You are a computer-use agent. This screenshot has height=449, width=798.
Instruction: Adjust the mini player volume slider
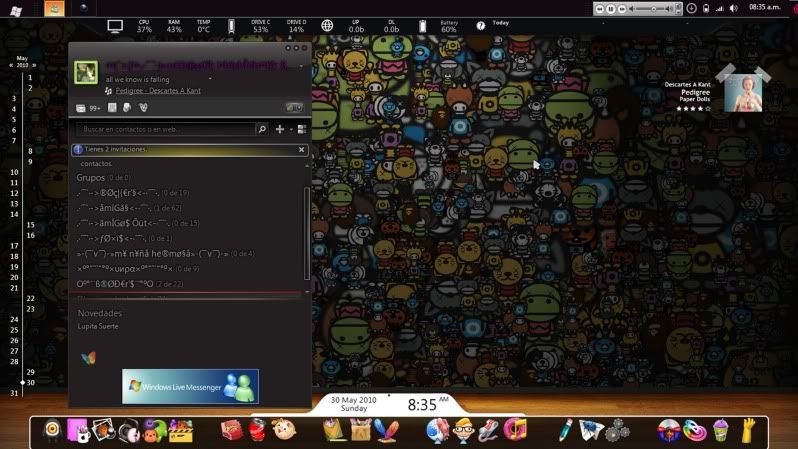[654, 9]
